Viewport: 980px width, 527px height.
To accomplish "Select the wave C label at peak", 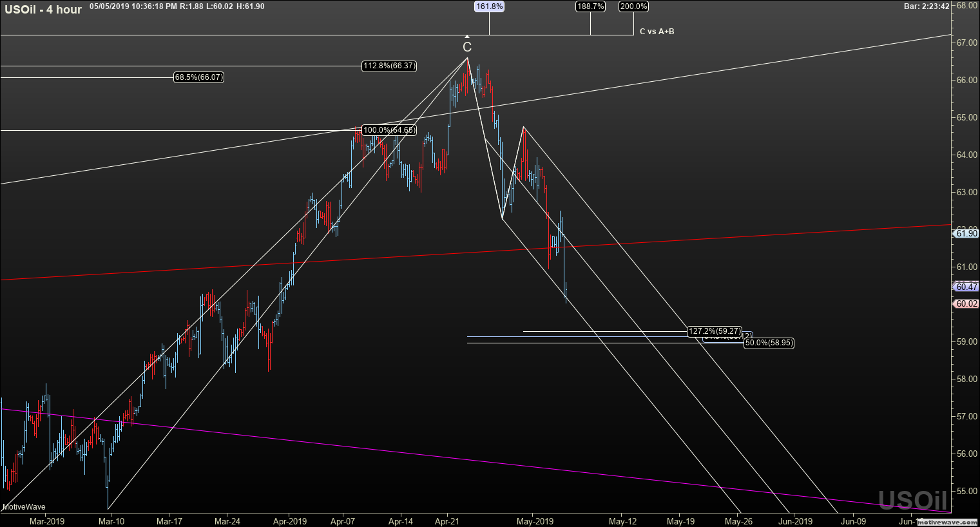I will pyautogui.click(x=467, y=47).
